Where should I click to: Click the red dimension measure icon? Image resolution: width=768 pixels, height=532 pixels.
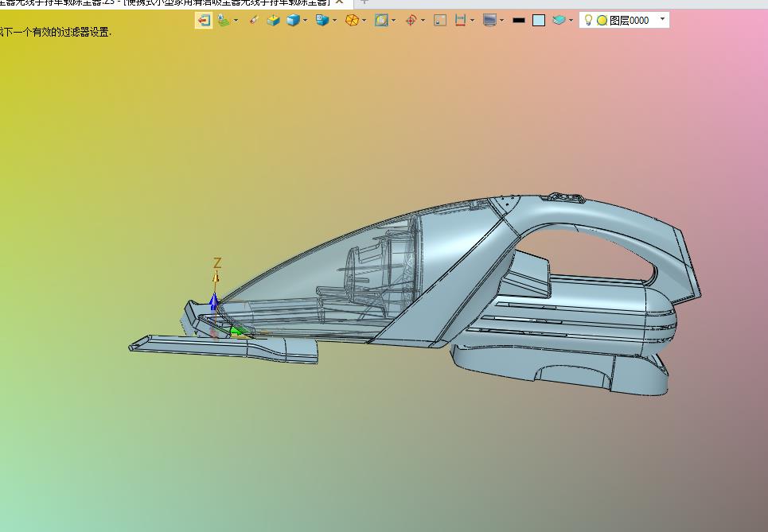(x=460, y=20)
